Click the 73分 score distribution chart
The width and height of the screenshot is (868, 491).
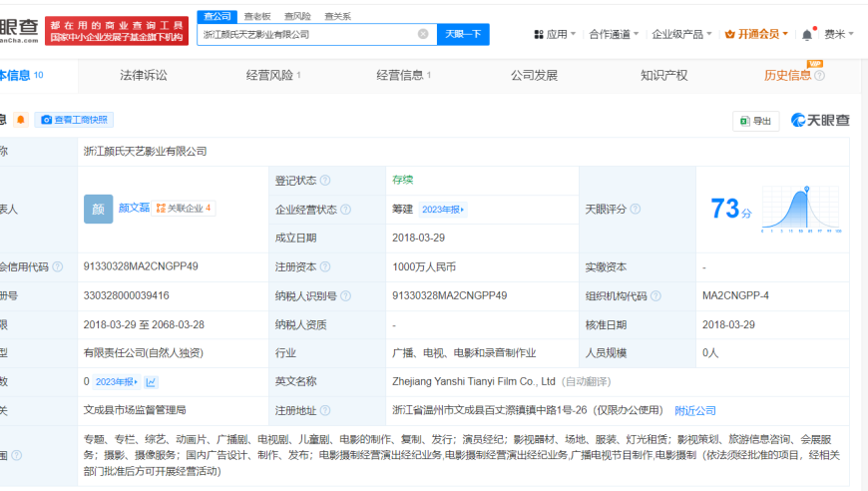tap(802, 209)
